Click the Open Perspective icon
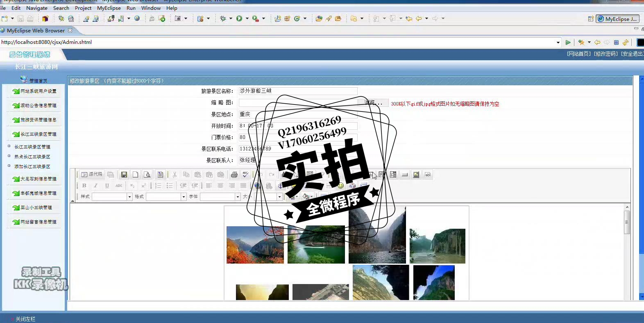Screen dimensions: 644x323 591,19
